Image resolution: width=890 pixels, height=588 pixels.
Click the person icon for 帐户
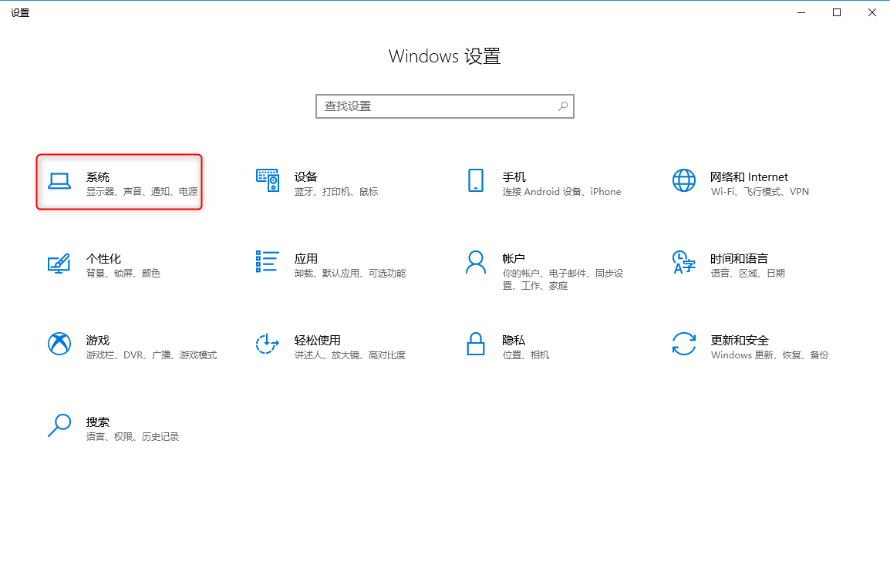[476, 262]
